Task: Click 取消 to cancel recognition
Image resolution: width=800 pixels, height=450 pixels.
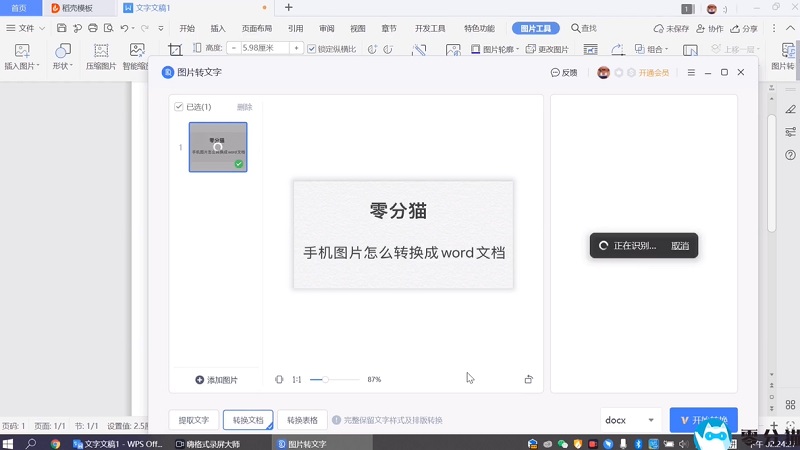Action: 680,245
